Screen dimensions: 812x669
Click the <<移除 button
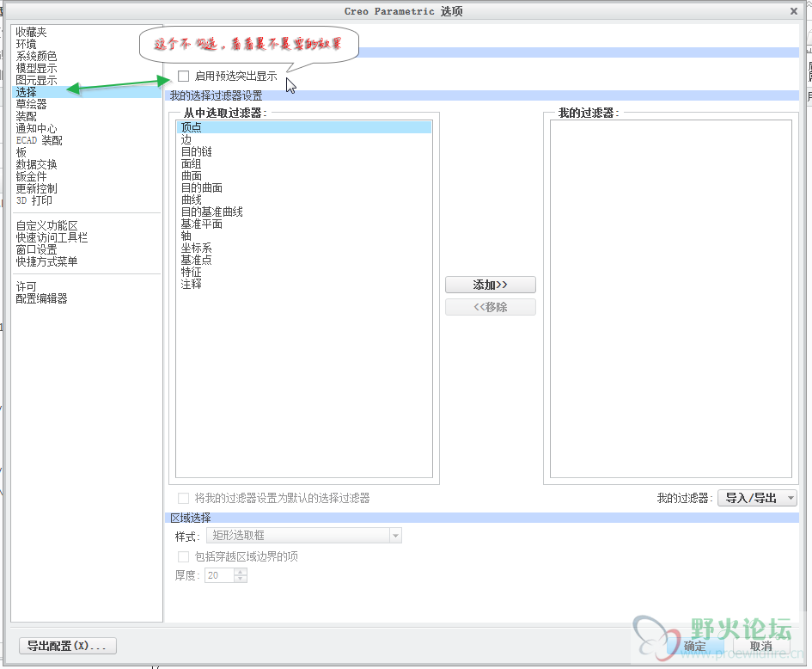[491, 307]
